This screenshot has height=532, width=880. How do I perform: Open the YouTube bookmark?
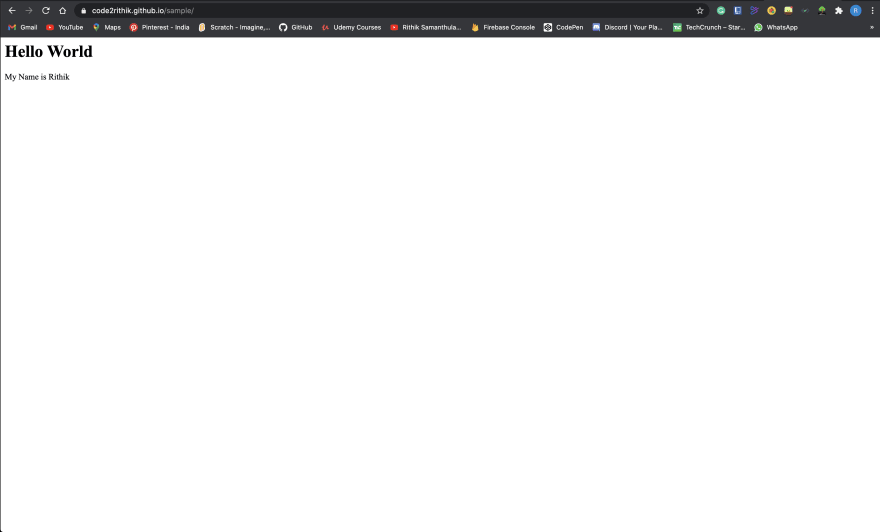65,27
